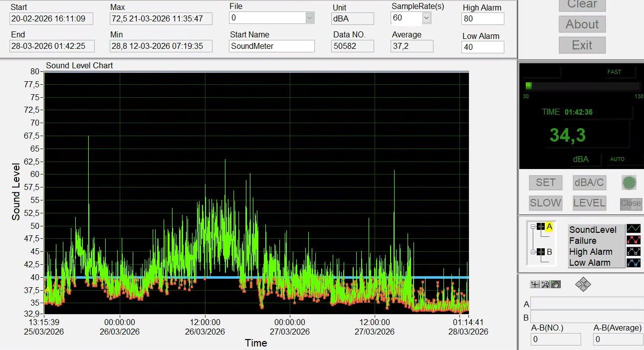Click the High Alarm value field
Screen dimensions: 644x350
click(482, 19)
